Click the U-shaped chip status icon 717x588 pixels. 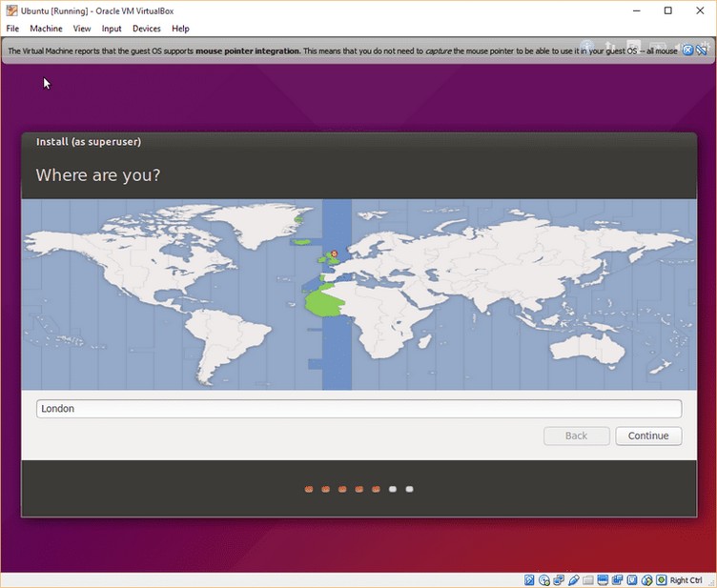[x=632, y=580]
